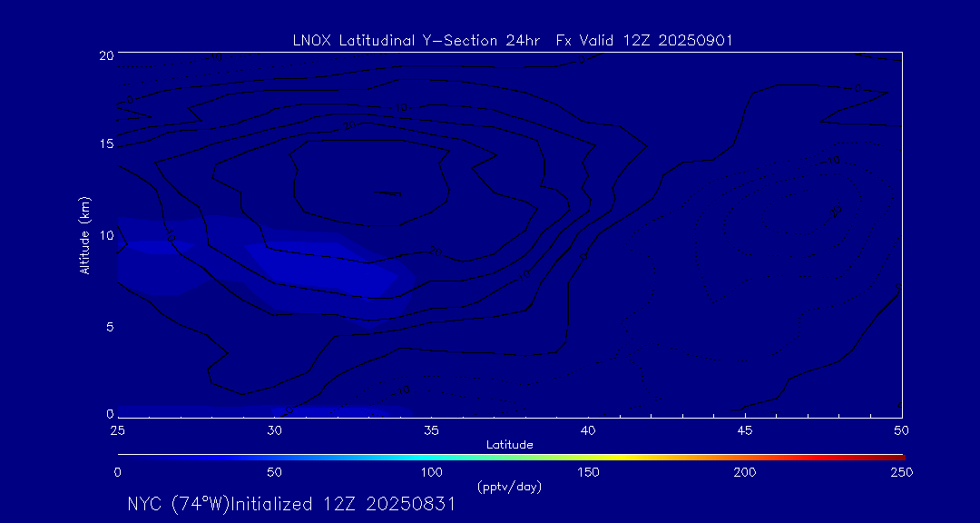Click latitude tick label 25

click(117, 429)
